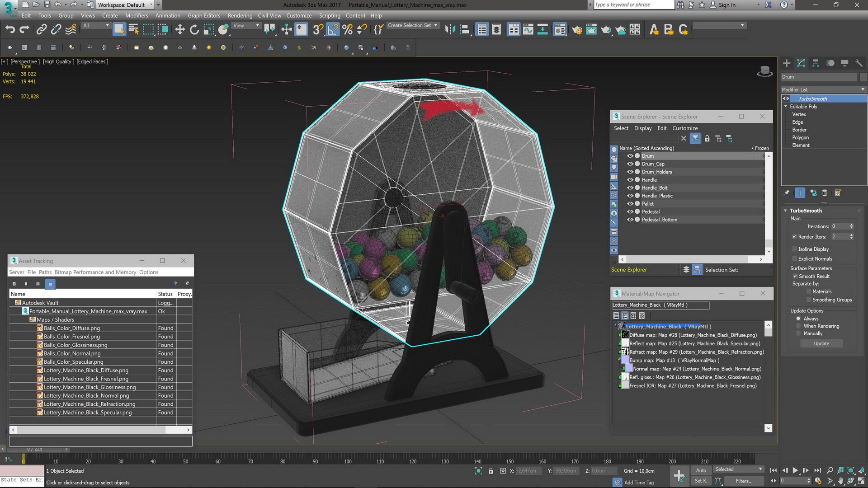Toggle the Angle Snap icon

pos(333,30)
